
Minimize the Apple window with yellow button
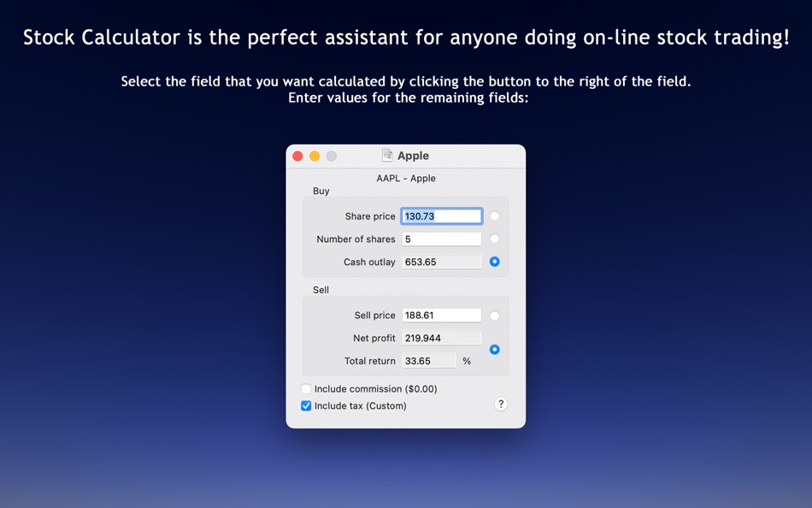click(315, 156)
